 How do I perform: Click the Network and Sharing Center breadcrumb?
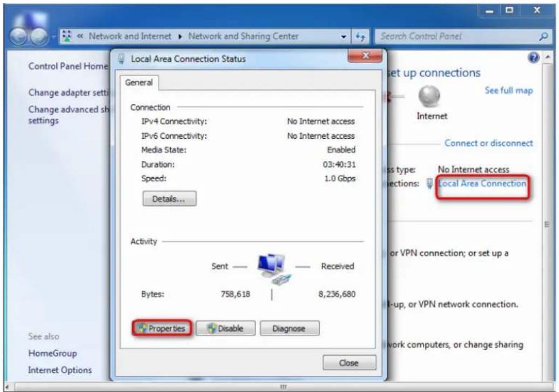(243, 36)
